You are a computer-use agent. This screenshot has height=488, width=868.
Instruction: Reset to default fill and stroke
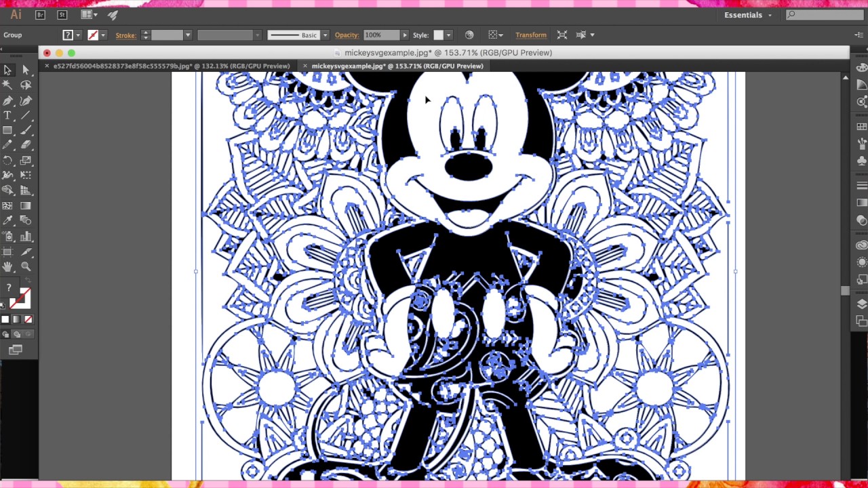point(3,306)
